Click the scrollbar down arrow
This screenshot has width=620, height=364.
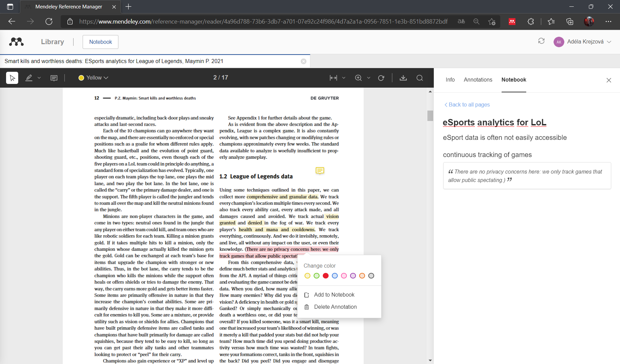point(430,360)
